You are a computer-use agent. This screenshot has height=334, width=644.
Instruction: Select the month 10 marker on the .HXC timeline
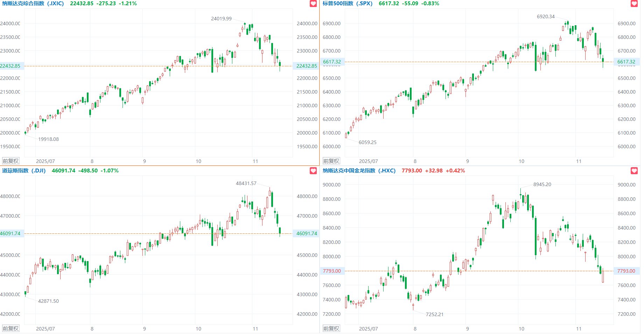(521, 329)
